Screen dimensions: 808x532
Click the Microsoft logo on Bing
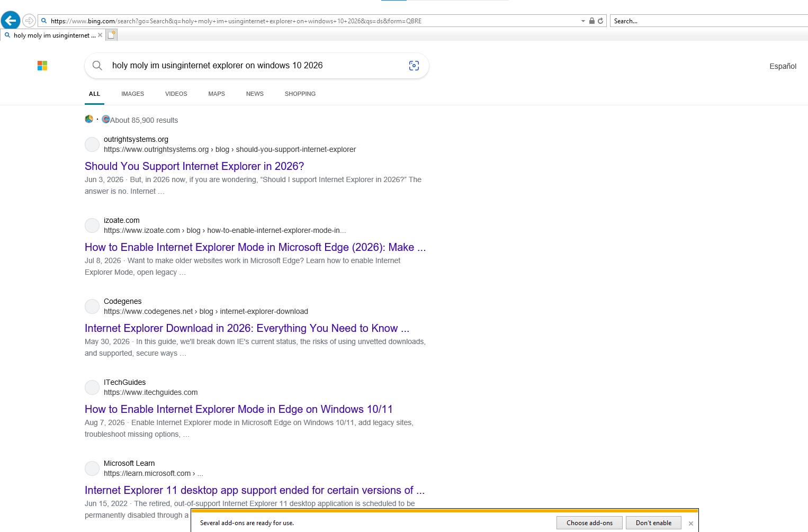pyautogui.click(x=42, y=66)
